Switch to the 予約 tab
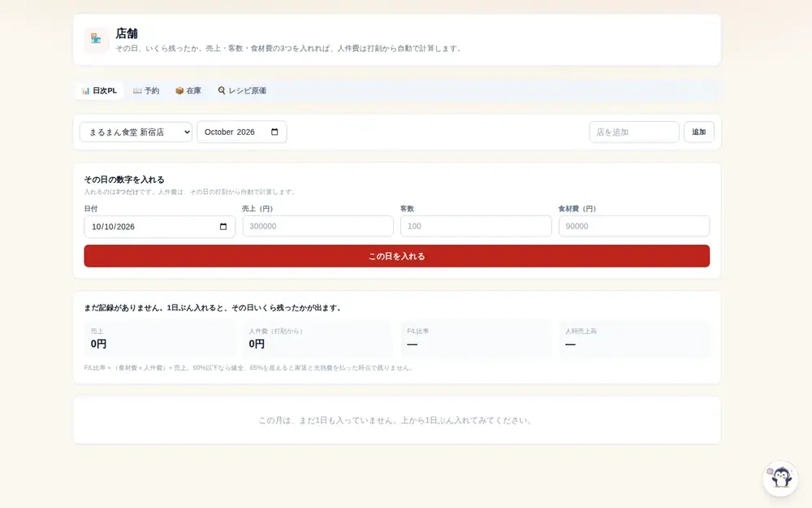The width and height of the screenshot is (812, 508). tap(146, 91)
